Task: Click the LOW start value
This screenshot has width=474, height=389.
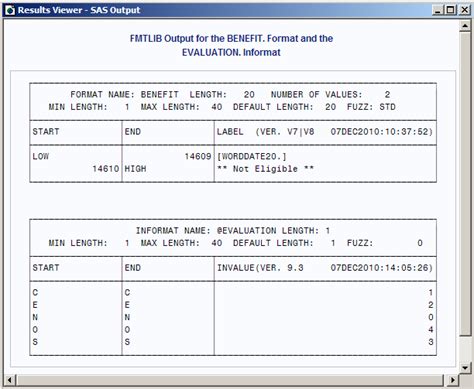Action: point(41,156)
